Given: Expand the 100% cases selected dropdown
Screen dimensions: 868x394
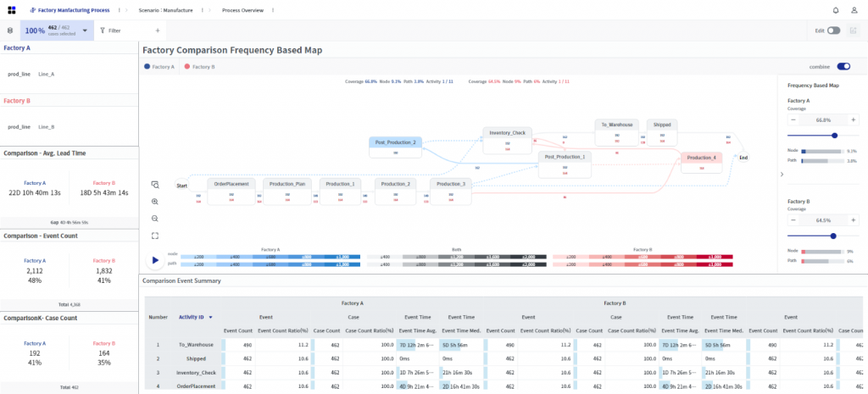Looking at the screenshot, I should click(84, 31).
